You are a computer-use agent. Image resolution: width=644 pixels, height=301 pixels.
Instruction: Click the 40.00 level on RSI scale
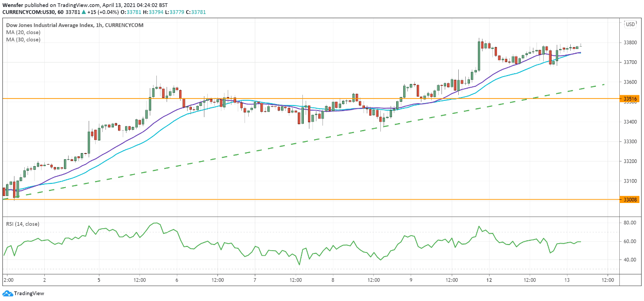tap(630, 260)
